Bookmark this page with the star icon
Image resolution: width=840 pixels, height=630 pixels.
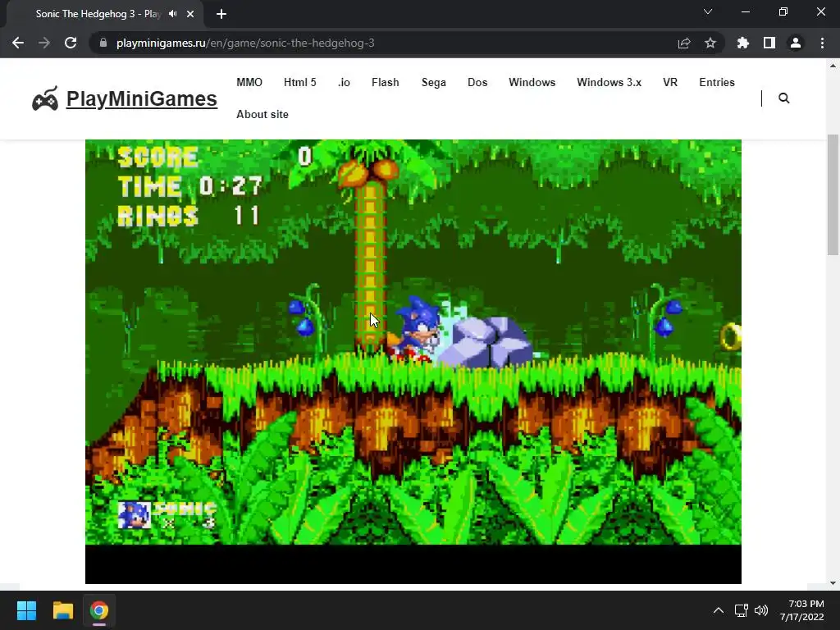710,43
